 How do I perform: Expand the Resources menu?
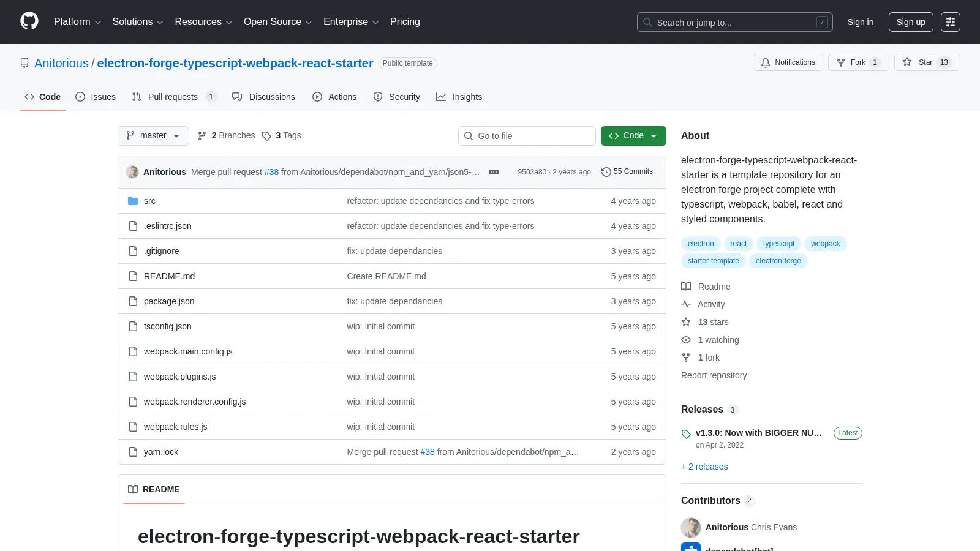point(203,22)
